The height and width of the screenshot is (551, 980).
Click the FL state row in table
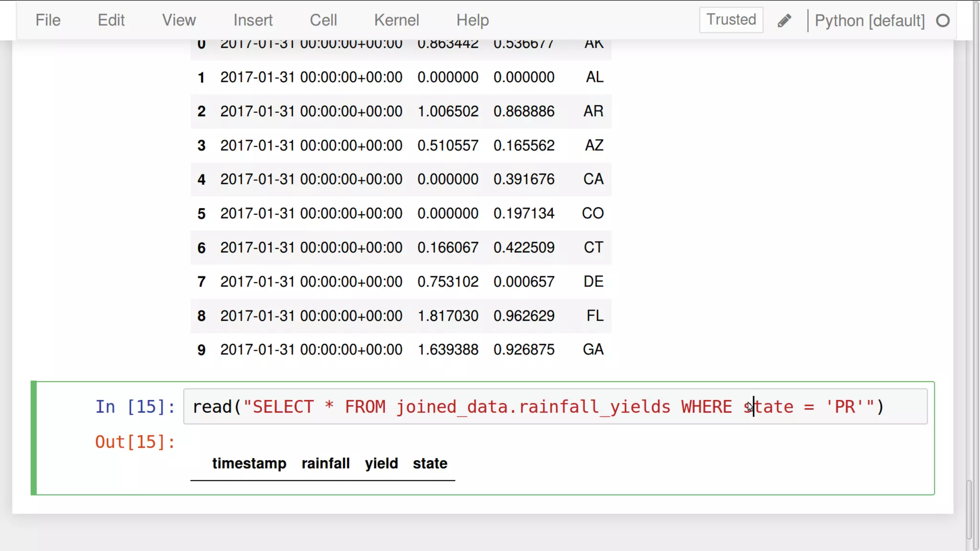595,316
